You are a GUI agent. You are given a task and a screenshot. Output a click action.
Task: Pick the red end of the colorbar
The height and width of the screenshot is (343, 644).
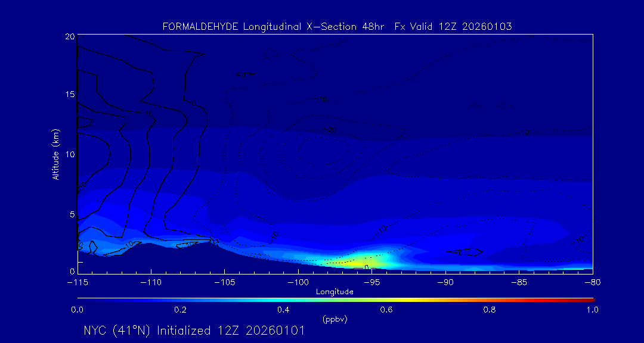590,300
